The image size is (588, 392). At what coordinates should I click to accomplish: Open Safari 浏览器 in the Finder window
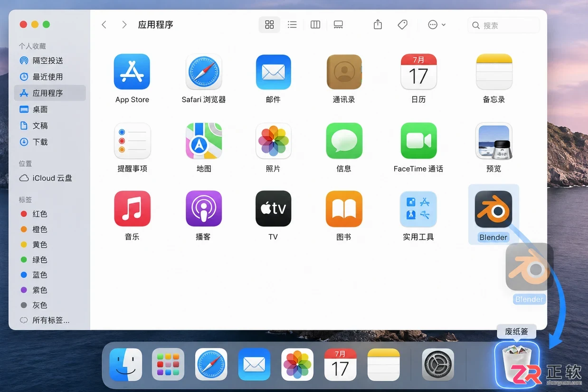pyautogui.click(x=204, y=72)
